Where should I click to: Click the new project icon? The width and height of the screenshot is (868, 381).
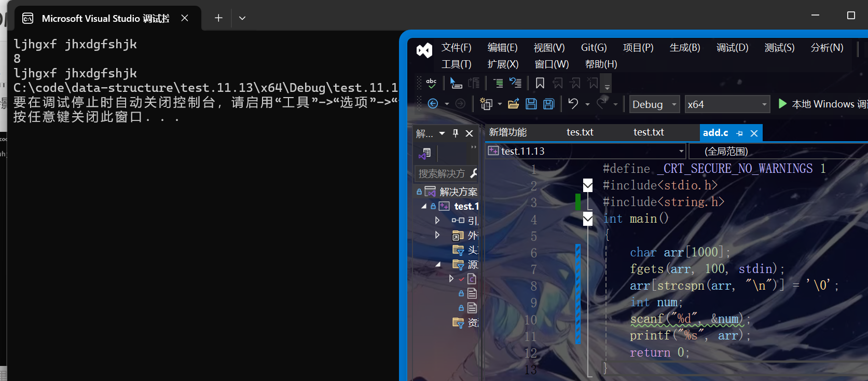pos(486,104)
